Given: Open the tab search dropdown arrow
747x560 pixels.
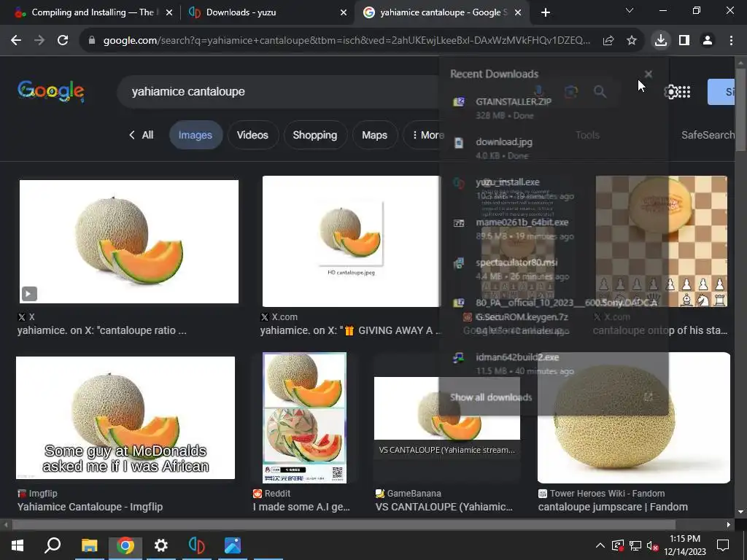Looking at the screenshot, I should 630,10.
